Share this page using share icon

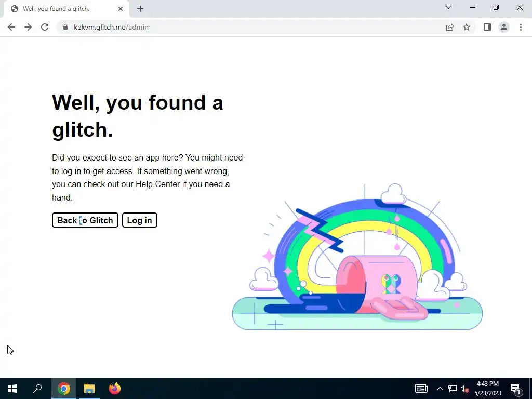click(x=450, y=27)
